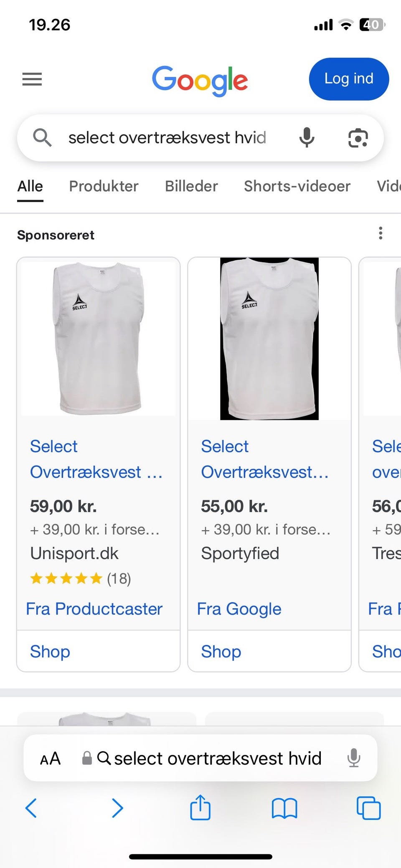
Task: Tap Safari forward arrow
Action: pos(117,808)
